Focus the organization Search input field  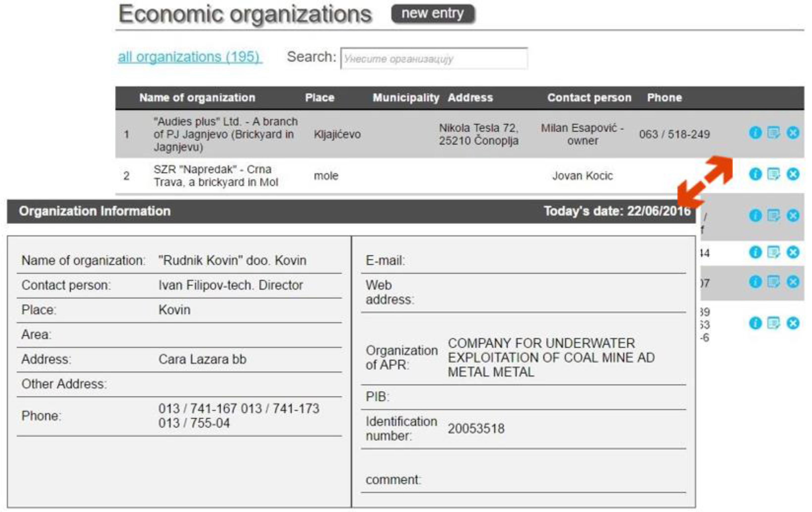pos(434,59)
